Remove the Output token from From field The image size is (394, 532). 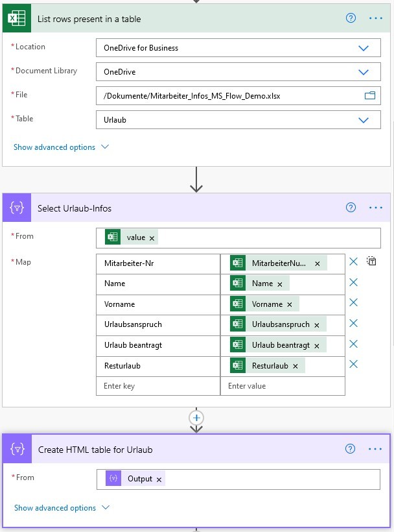click(159, 479)
